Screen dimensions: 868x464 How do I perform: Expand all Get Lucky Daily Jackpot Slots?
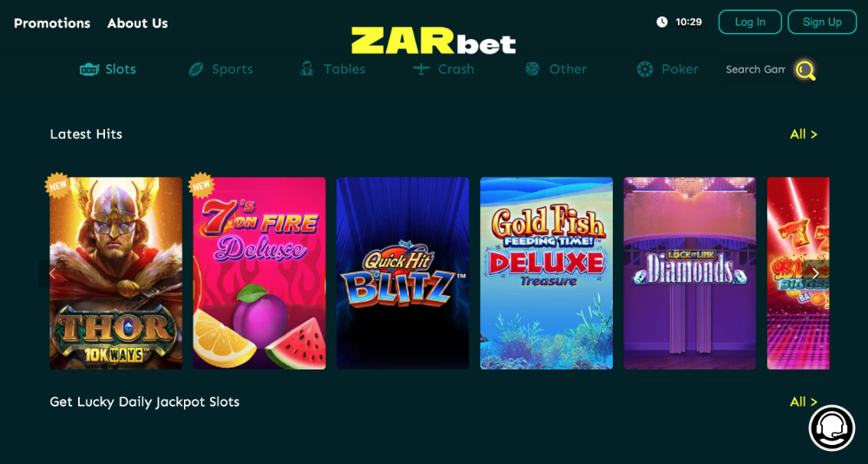803,402
